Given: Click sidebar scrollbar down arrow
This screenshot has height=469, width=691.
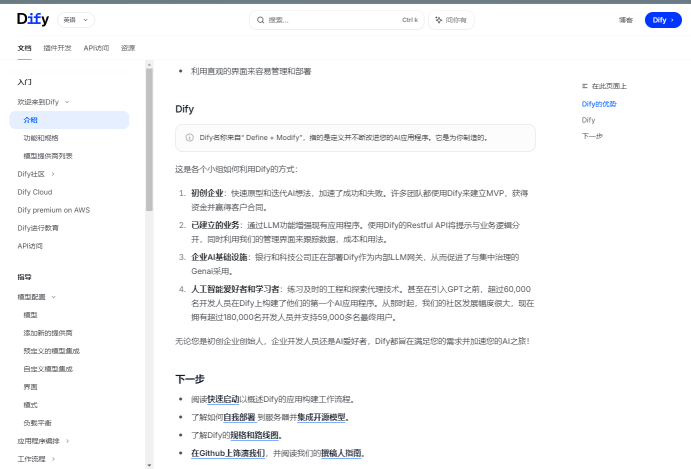Looking at the screenshot, I should 149,465.
